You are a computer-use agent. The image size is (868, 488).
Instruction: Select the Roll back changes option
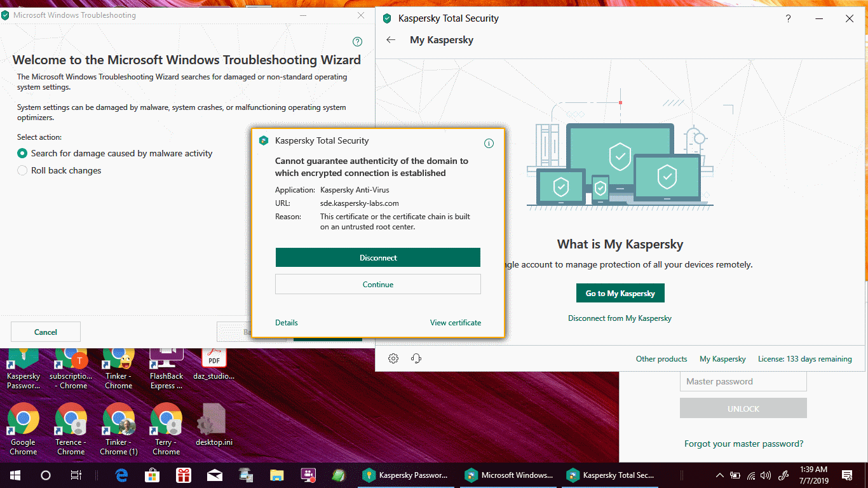[59, 170]
